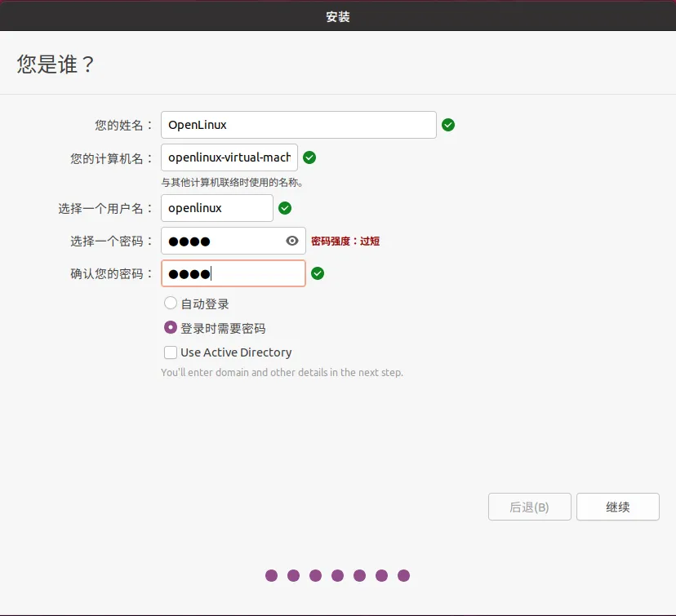Image resolution: width=676 pixels, height=616 pixels.
Task: Click the green checkmark beside the computer name field
Action: click(x=309, y=157)
